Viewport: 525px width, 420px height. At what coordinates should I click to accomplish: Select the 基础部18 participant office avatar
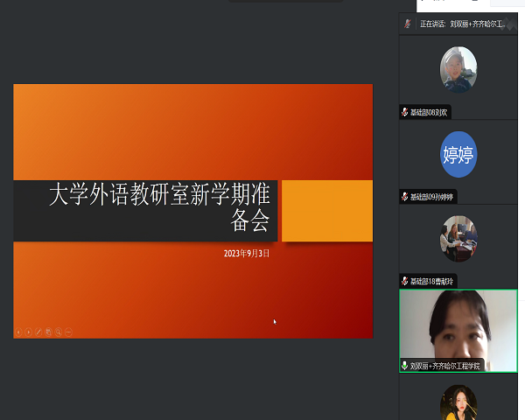coord(458,238)
